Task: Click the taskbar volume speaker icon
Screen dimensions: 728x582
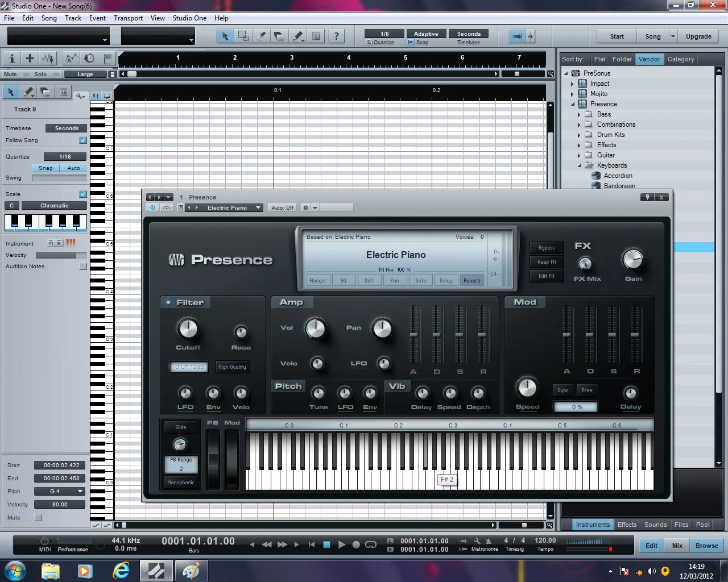Action: [x=652, y=571]
